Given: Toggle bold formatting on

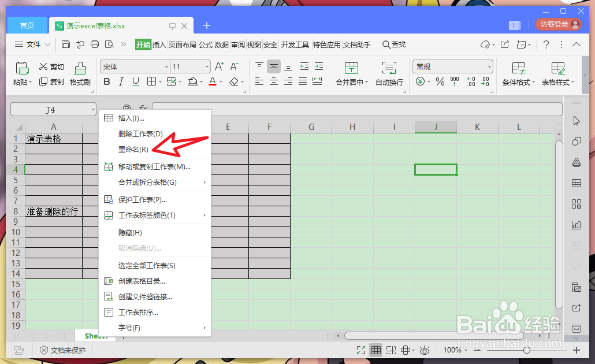Looking at the screenshot, I should [107, 82].
